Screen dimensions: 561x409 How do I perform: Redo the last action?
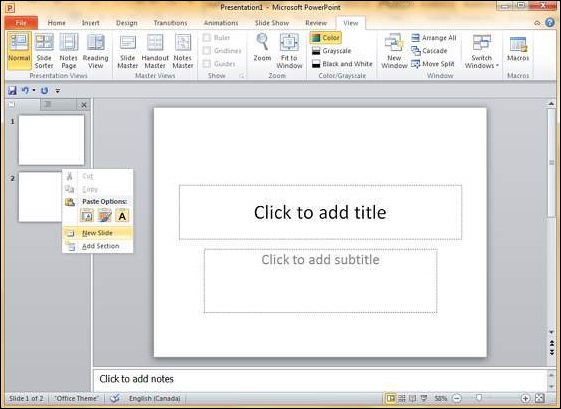44,91
